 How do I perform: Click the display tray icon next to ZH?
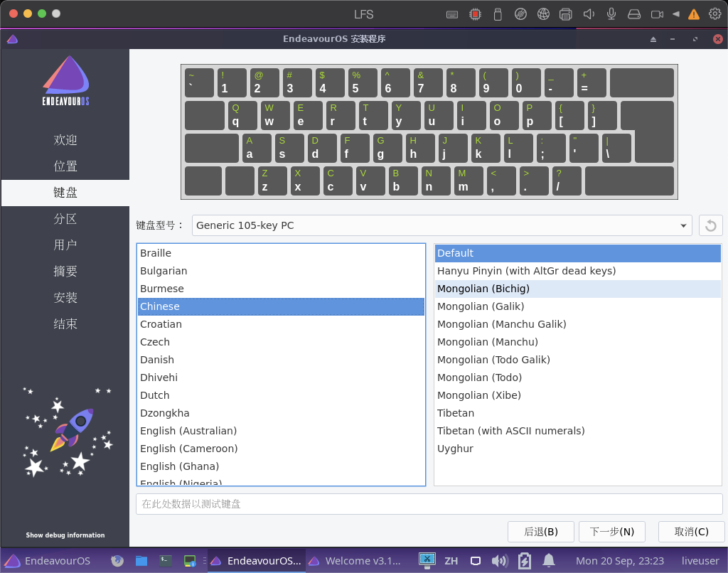click(x=476, y=561)
